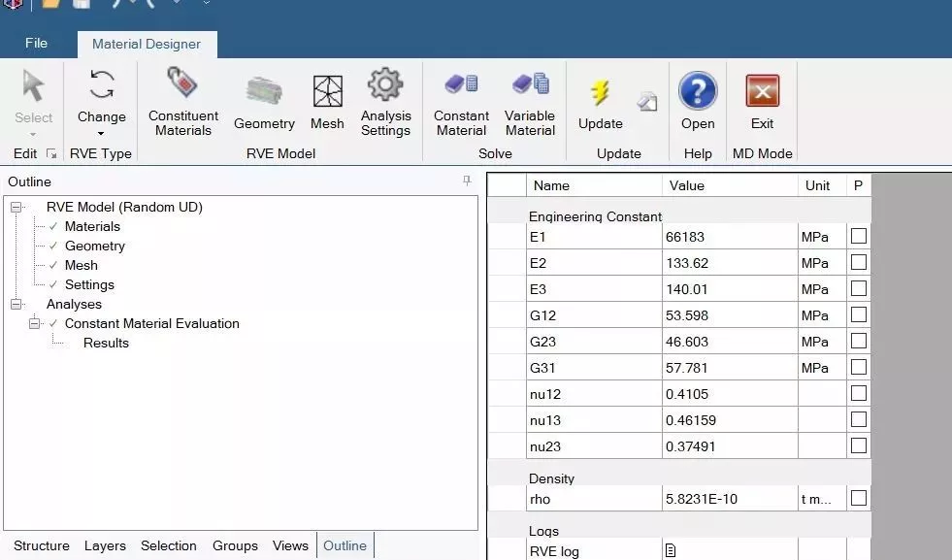The width and height of the screenshot is (952, 560).
Task: Exit Material Designer mode red X
Action: pyautogui.click(x=762, y=91)
